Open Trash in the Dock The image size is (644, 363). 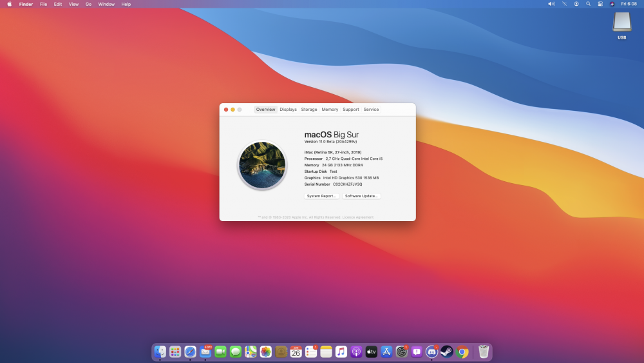484,352
